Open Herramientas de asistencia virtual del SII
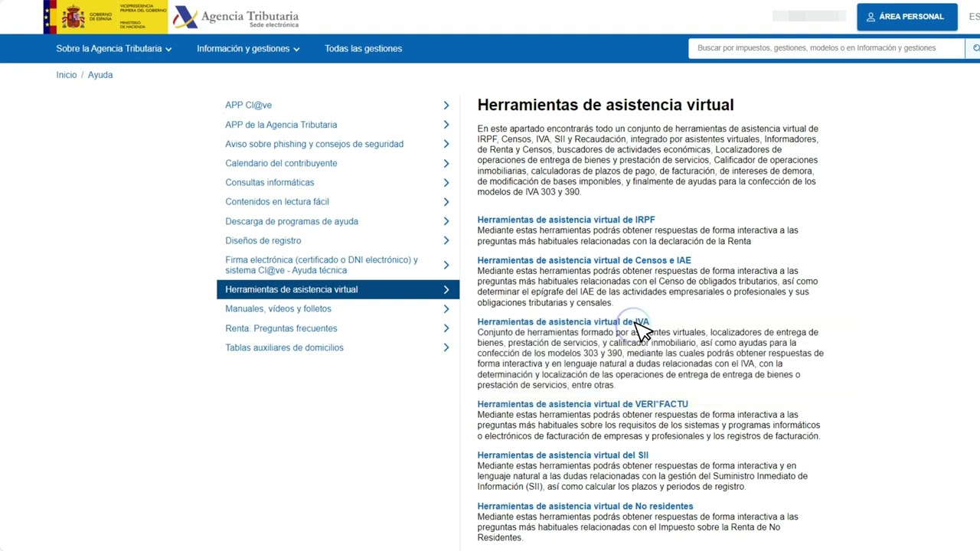 [563, 455]
